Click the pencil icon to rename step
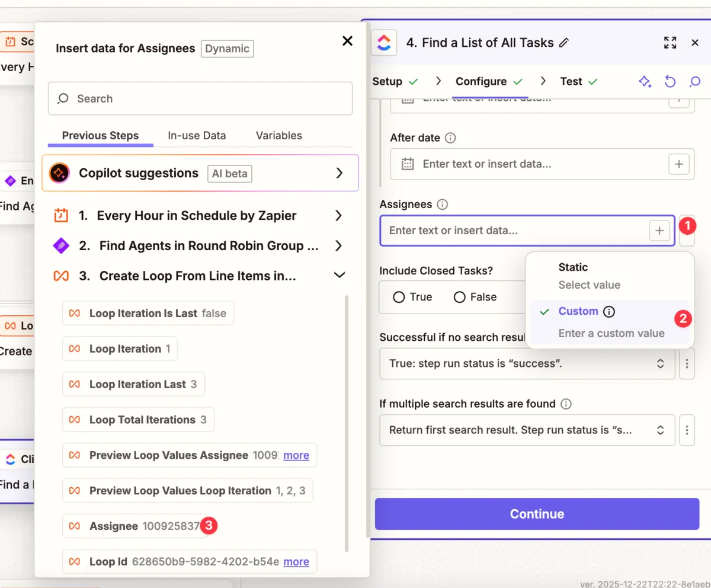The image size is (711, 588). (x=564, y=43)
